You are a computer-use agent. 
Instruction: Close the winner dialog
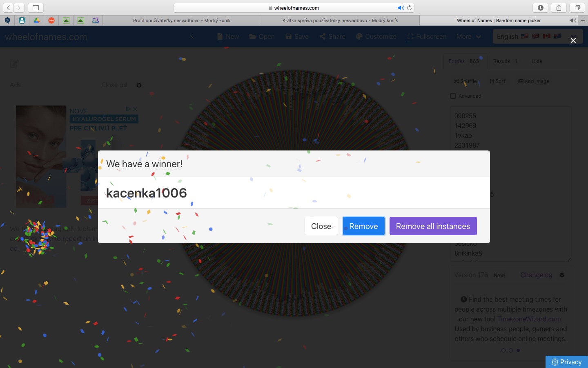click(x=321, y=226)
